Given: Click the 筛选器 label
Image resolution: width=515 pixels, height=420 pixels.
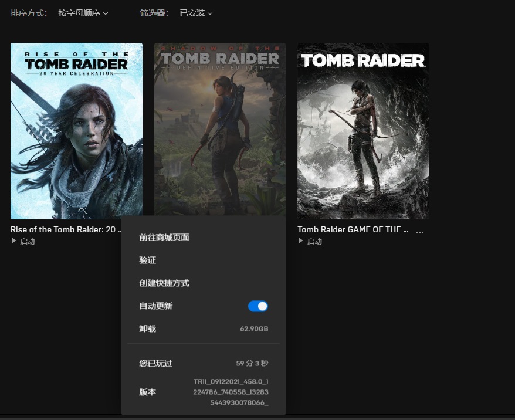Looking at the screenshot, I should pyautogui.click(x=154, y=13).
